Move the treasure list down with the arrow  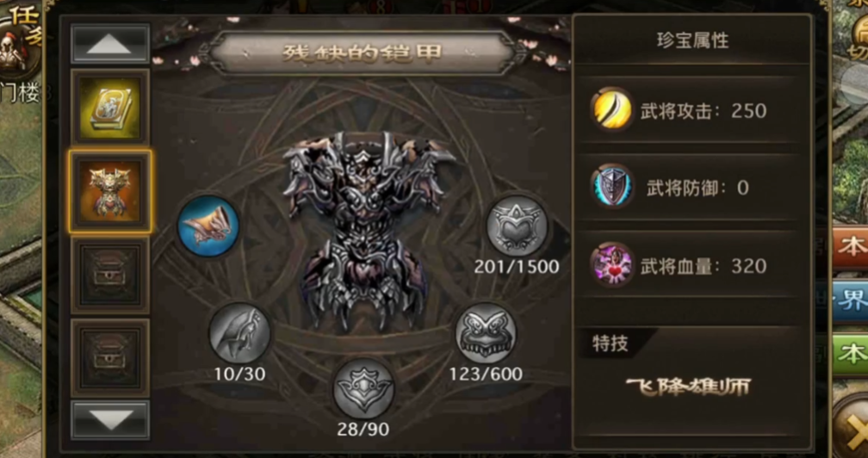point(110,420)
